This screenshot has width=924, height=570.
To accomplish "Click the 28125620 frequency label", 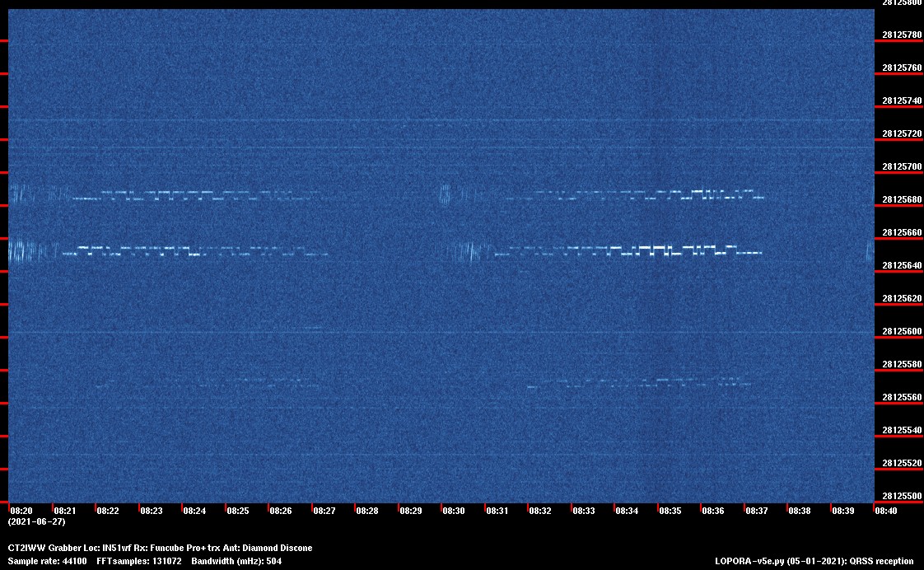I will [902, 299].
